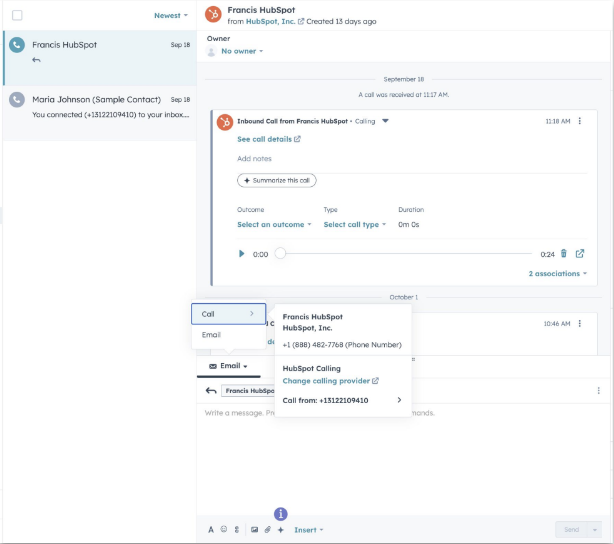
Task: Play the call recording
Action: (x=242, y=254)
